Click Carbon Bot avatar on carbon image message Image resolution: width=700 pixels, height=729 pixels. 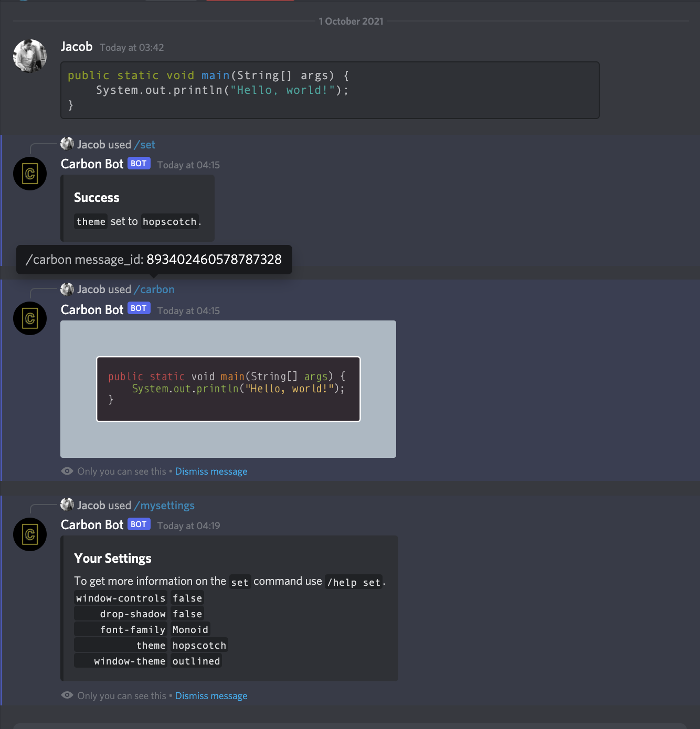pyautogui.click(x=30, y=318)
